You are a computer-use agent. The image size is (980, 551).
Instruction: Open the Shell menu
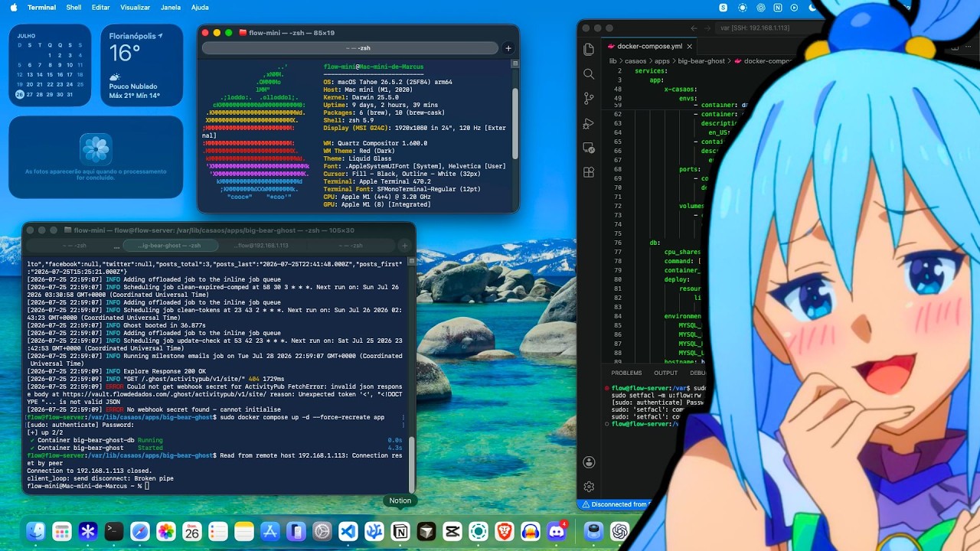pyautogui.click(x=73, y=8)
